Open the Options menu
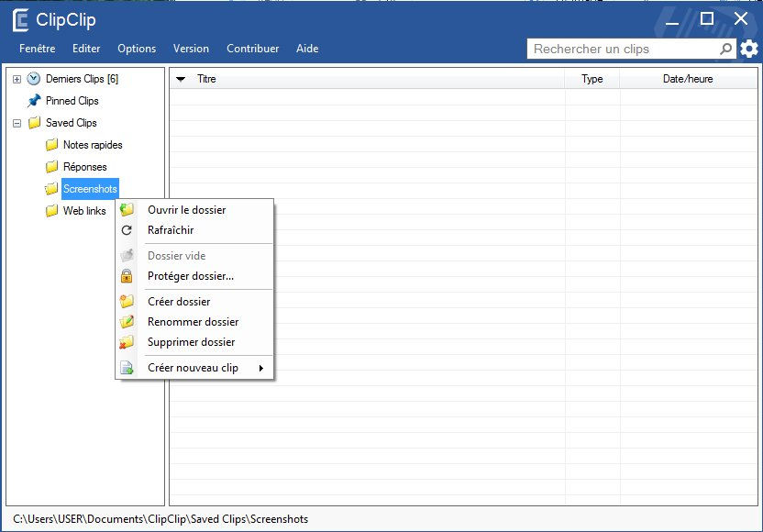 (x=137, y=49)
